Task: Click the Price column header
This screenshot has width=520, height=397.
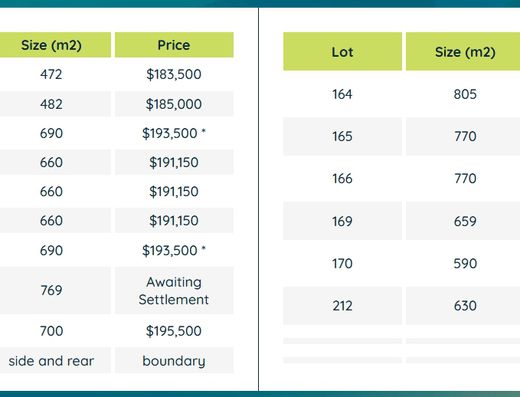Action: point(174,45)
